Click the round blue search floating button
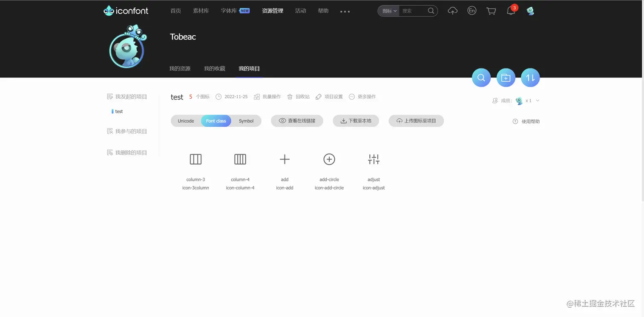This screenshot has height=317, width=644. [481, 77]
